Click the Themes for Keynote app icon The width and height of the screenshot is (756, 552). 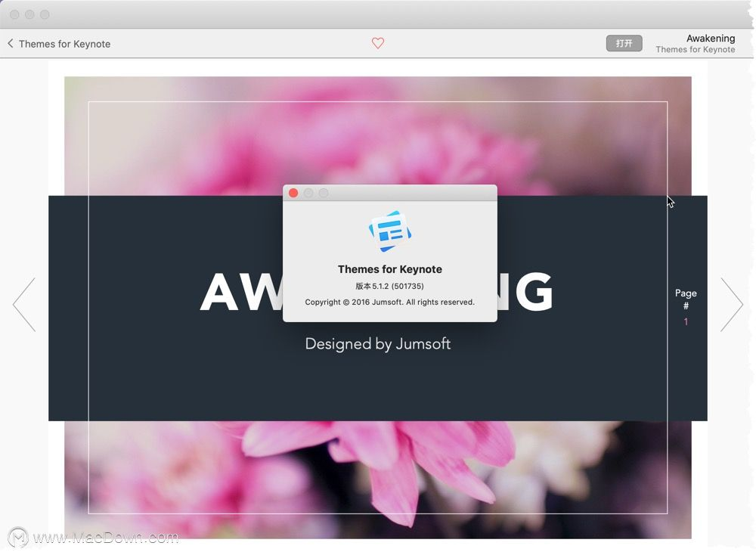(389, 231)
